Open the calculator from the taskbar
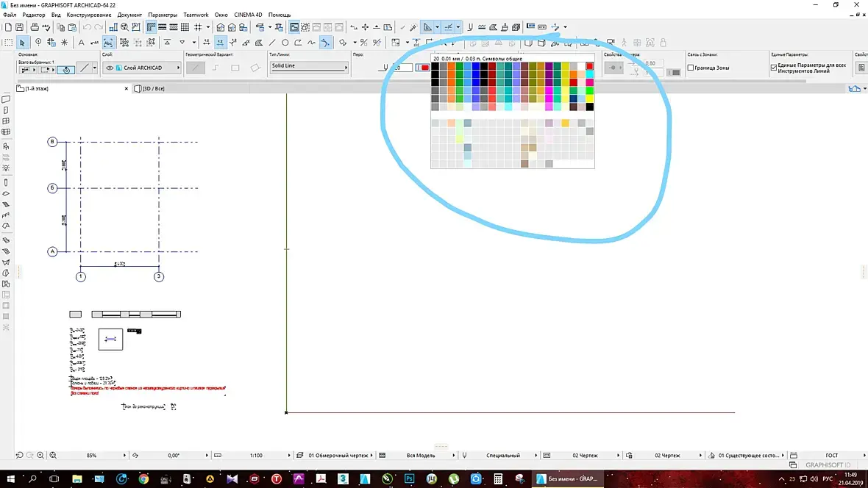The height and width of the screenshot is (488, 868). (x=498, y=479)
